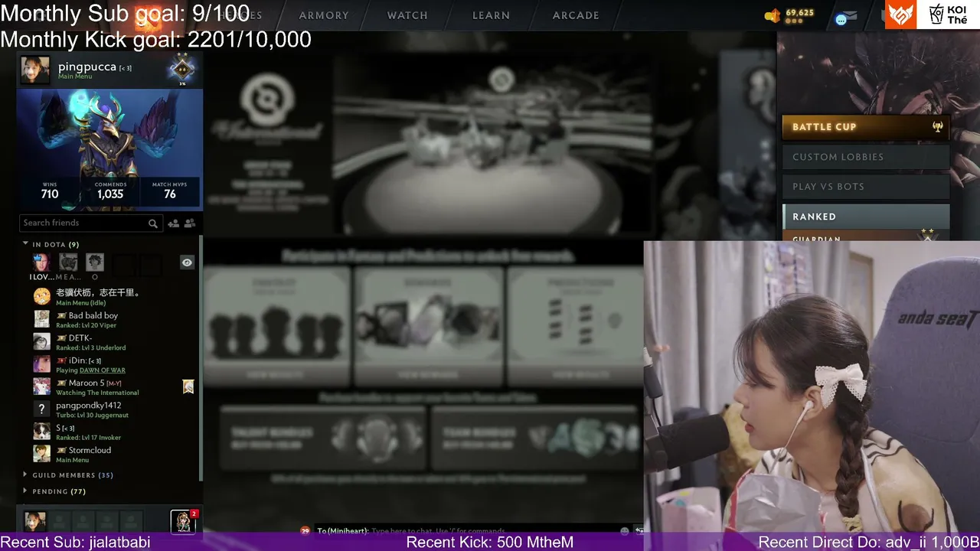Screen dimensions: 980x551
Task: Click the Stormcloud friend avatar
Action: [x=41, y=454]
